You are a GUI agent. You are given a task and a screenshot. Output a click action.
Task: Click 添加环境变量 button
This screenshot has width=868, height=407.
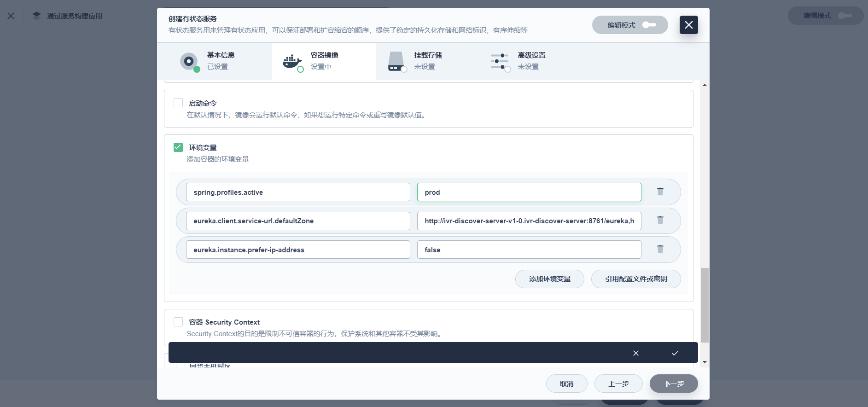(x=550, y=279)
